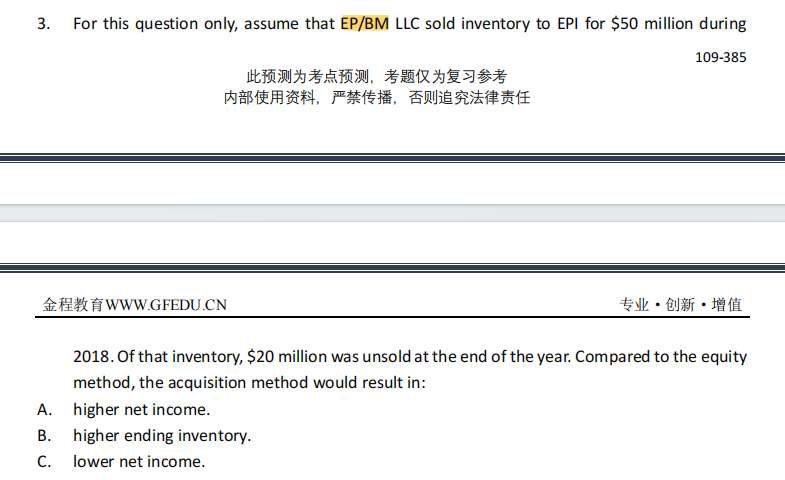
Task: Click the footer line 内部使用资料
Action: click(x=376, y=97)
